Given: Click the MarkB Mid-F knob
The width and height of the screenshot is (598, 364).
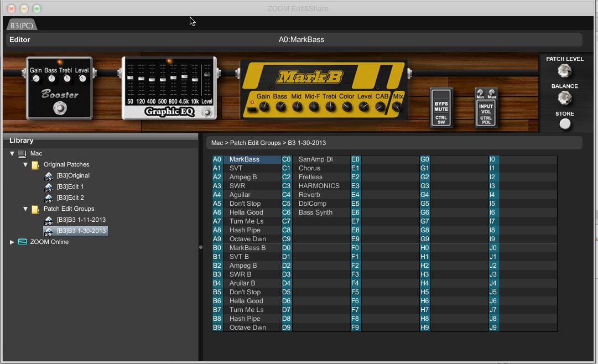Looking at the screenshot, I should point(314,107).
